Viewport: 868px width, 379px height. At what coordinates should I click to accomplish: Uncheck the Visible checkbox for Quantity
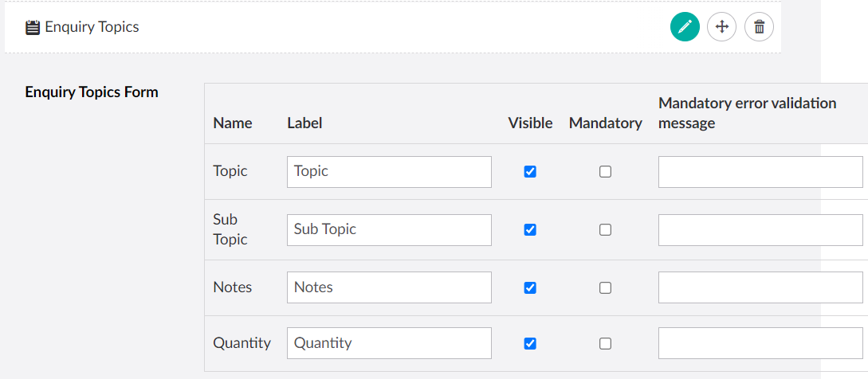click(x=530, y=343)
